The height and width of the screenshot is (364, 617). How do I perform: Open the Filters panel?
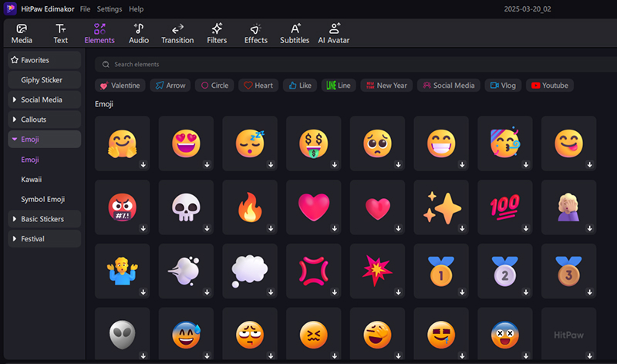(217, 33)
